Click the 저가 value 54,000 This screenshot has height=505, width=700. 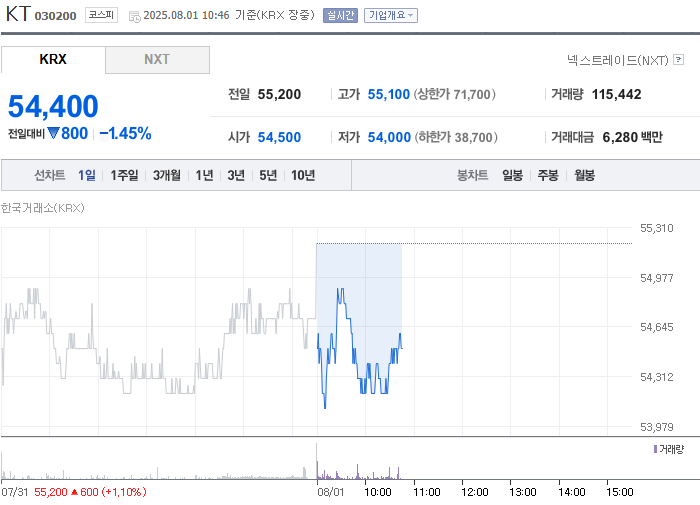(x=389, y=137)
